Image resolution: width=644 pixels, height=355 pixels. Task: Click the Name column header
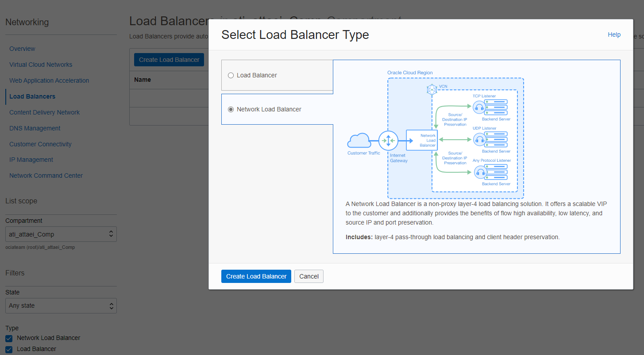143,80
